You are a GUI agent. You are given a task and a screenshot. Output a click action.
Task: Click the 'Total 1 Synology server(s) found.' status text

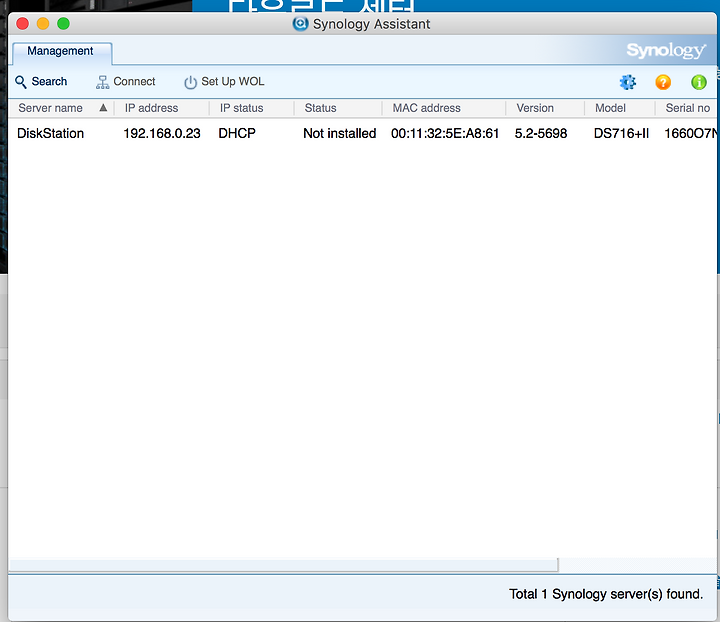pos(606,594)
